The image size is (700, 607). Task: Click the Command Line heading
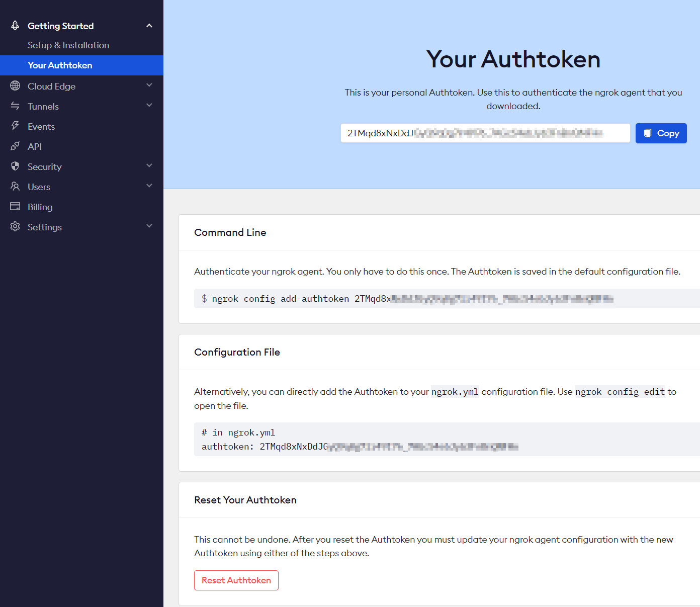tap(230, 232)
